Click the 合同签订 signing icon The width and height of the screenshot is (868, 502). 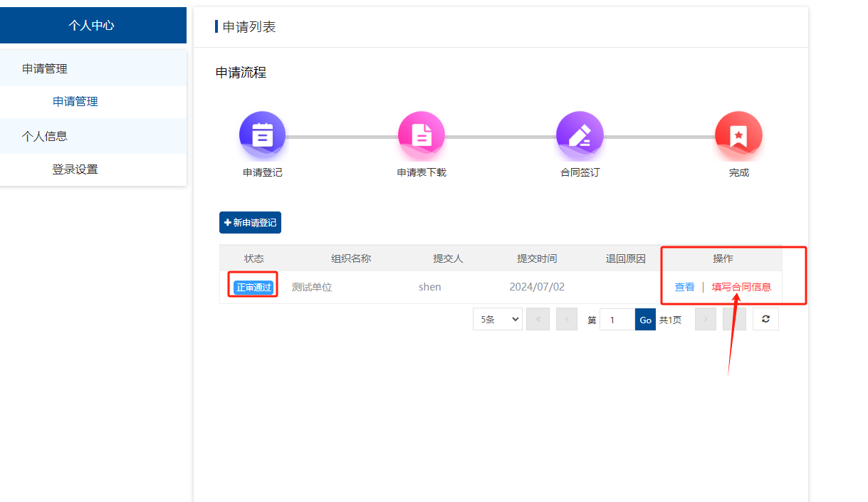pos(580,135)
